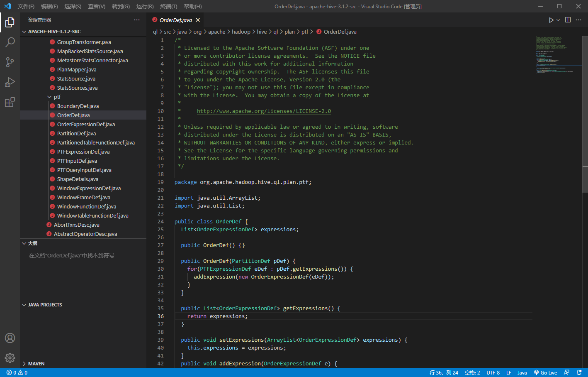588x377 pixels.
Task: Open the 文件(F) menu
Action: pos(26,6)
